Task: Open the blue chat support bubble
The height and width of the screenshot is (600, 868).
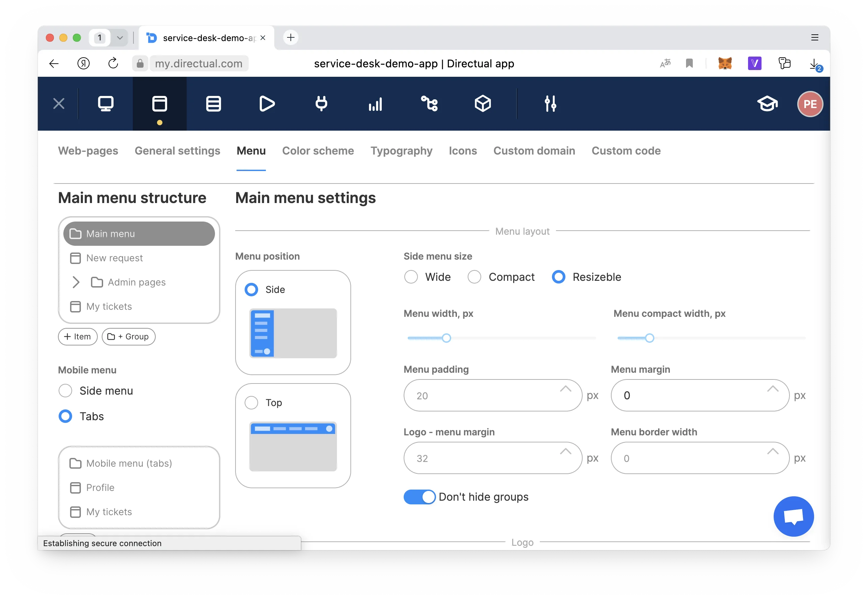Action: pos(794,516)
